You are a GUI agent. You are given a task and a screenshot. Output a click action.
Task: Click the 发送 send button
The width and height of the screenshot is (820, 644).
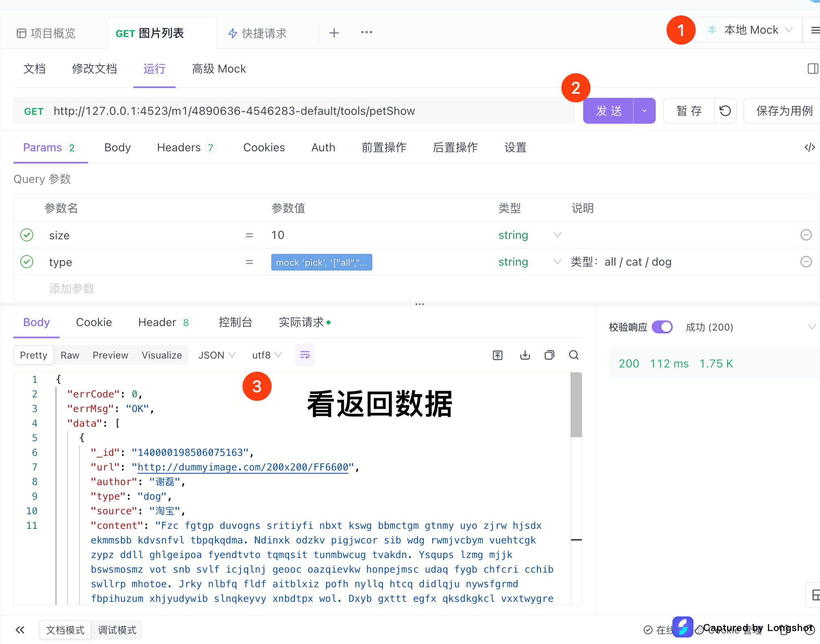(608, 111)
